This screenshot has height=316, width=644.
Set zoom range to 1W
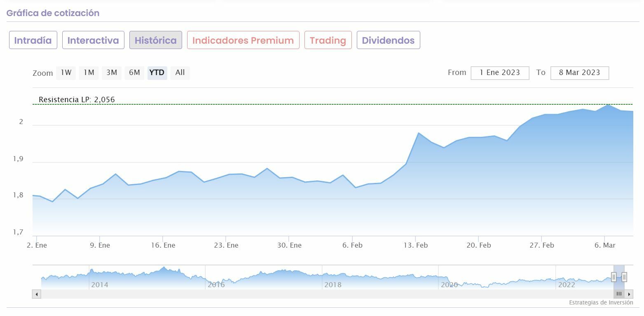pyautogui.click(x=66, y=73)
